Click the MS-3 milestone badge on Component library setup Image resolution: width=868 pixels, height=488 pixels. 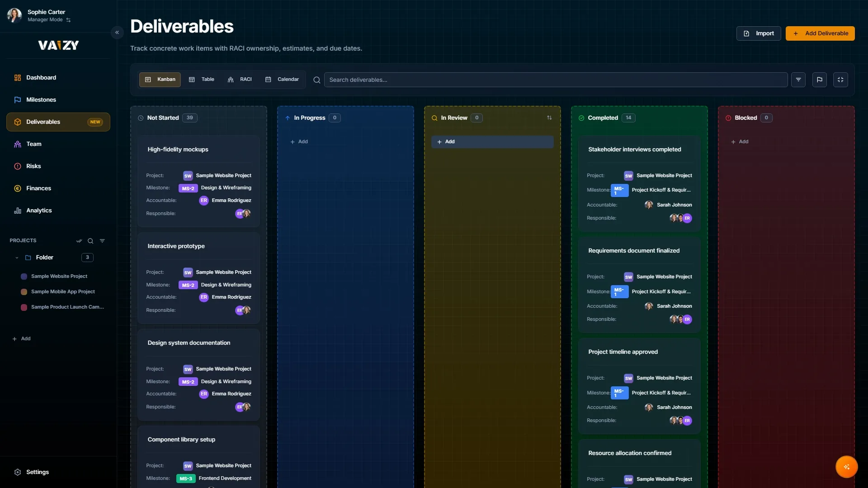tap(186, 479)
